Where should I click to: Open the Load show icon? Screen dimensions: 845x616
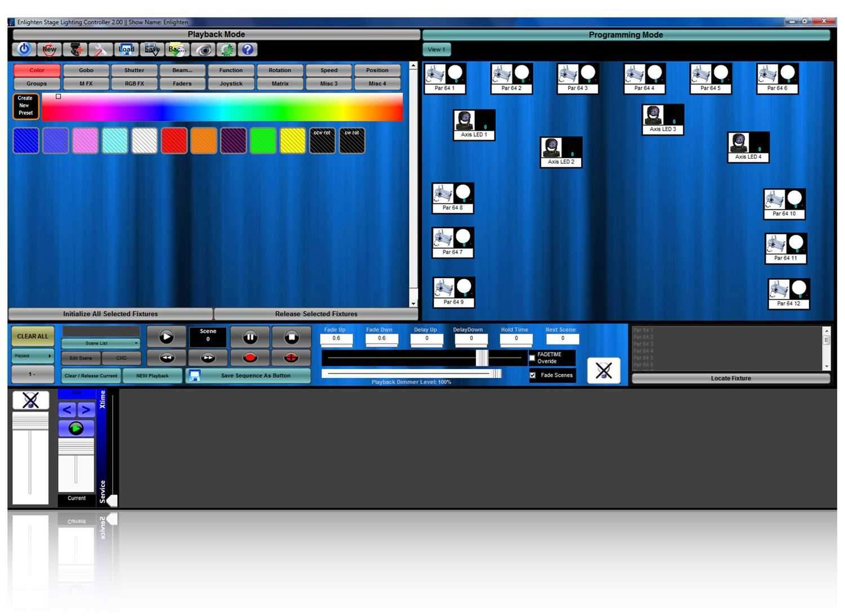126,50
